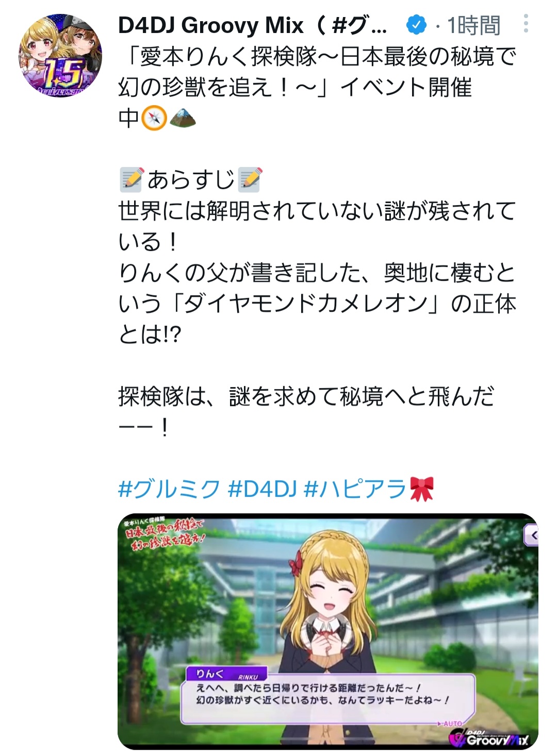Viewport: 557px width, 756px height.
Task: Tap the red ribbon emoji icon
Action: point(421,489)
